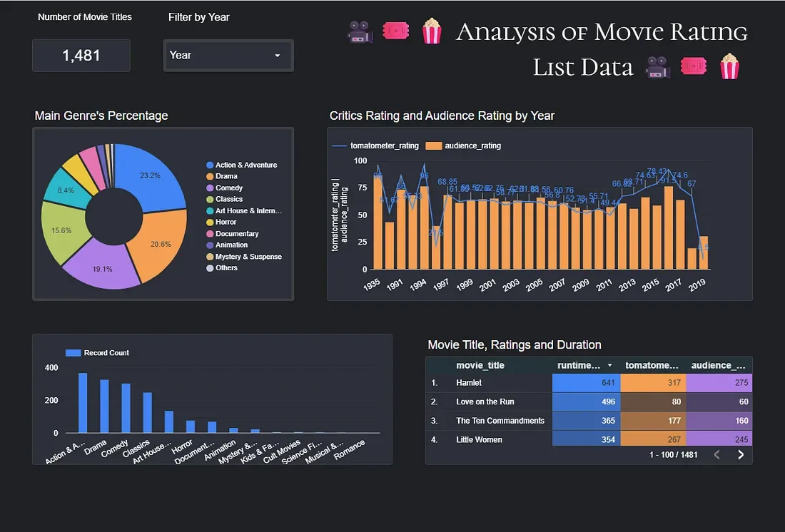Click audience value 60 cell
This screenshot has width=785, height=532.
[719, 402]
